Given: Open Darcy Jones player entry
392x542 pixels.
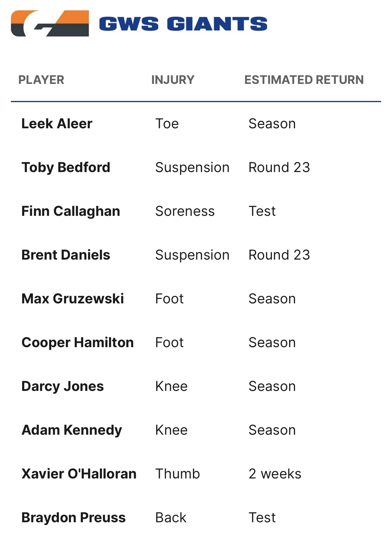Looking at the screenshot, I should pyautogui.click(x=63, y=386).
